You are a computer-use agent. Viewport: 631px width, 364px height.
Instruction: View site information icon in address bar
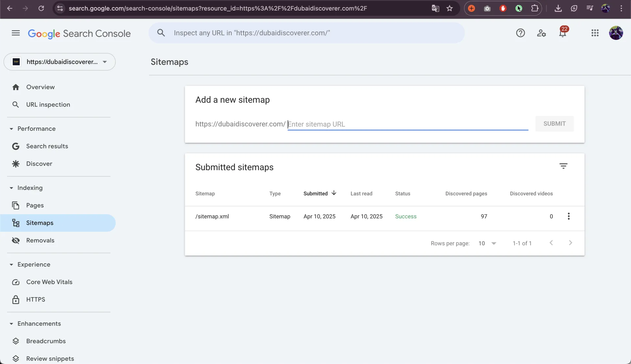click(60, 8)
